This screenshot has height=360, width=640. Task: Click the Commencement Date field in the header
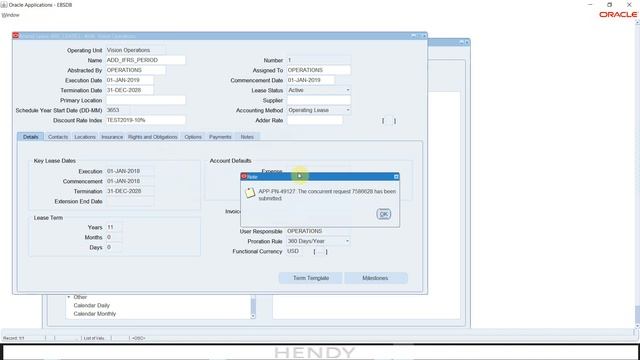click(x=311, y=80)
